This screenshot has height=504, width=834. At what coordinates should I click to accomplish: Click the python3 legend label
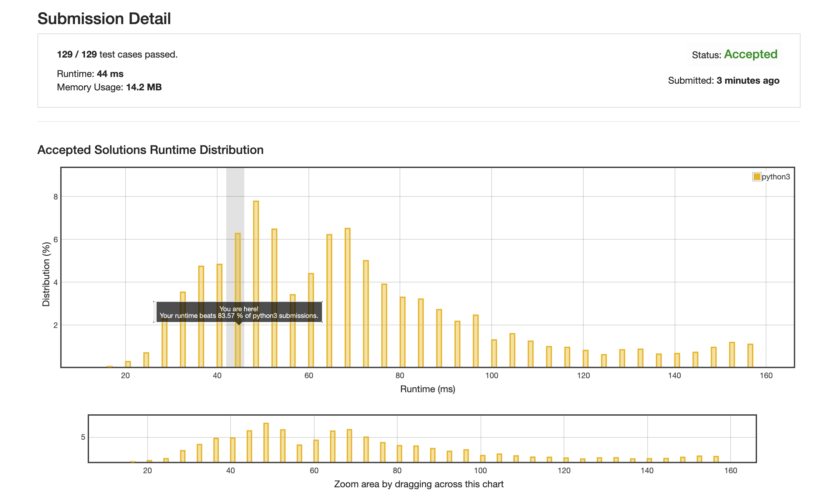click(775, 177)
